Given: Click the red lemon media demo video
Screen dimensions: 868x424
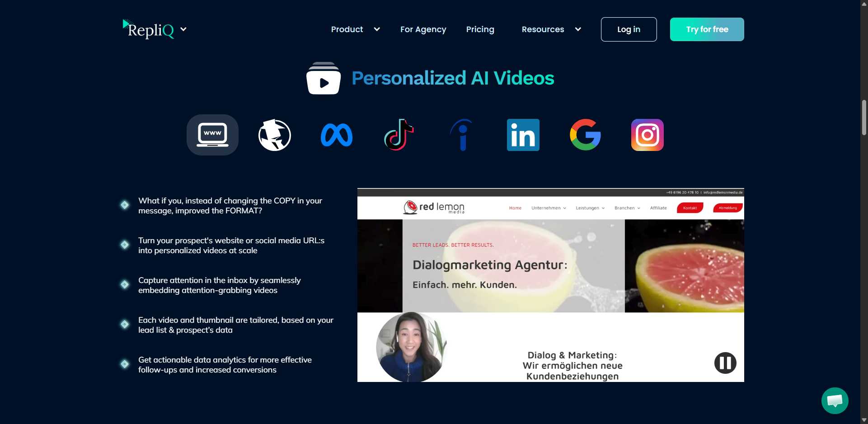Looking at the screenshot, I should tap(551, 285).
